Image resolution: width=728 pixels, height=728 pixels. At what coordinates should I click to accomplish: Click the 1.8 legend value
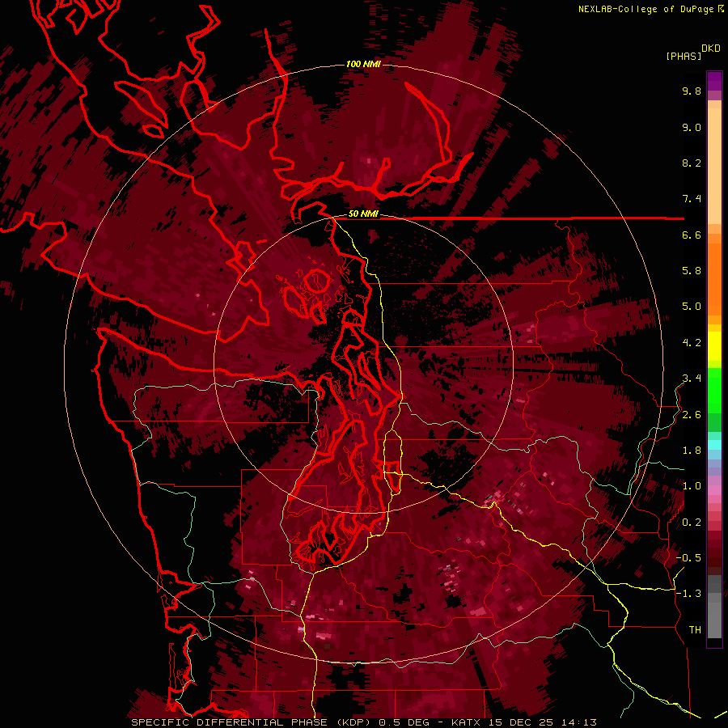[692, 451]
